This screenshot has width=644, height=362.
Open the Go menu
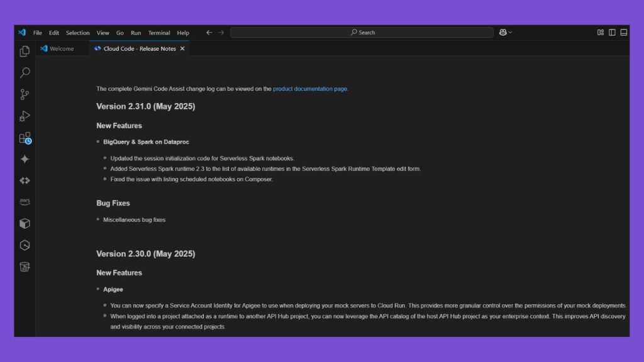(x=120, y=33)
